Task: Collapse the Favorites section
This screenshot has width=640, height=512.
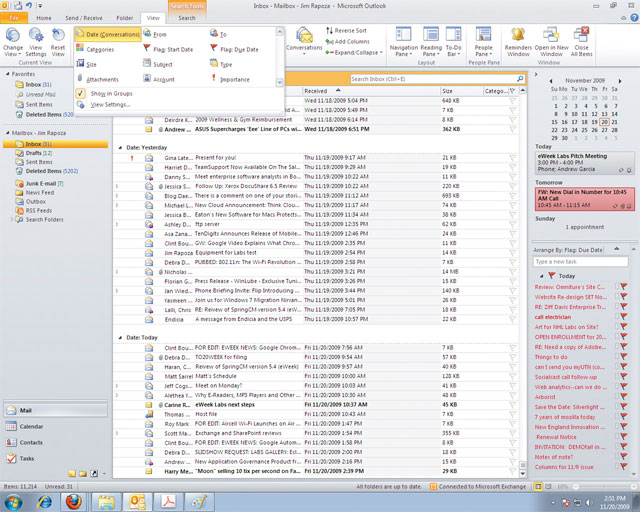Action: (7, 74)
